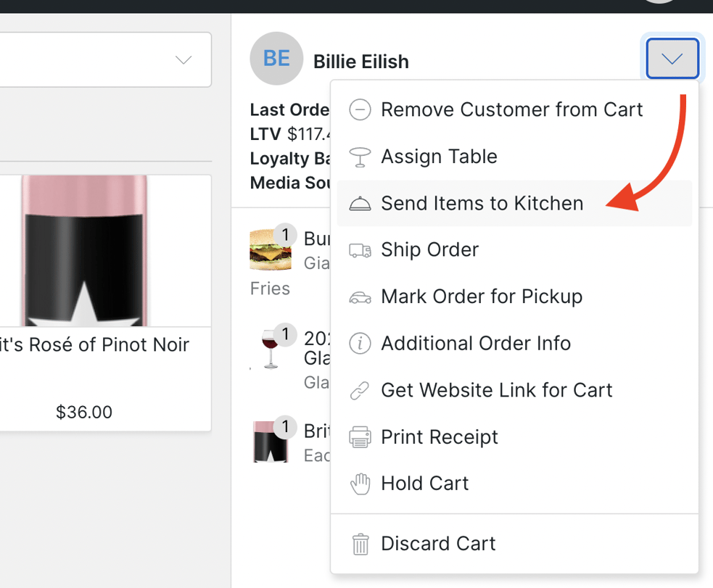This screenshot has height=588, width=713.
Task: Click the burger item thumbnail in cart
Action: tap(270, 248)
